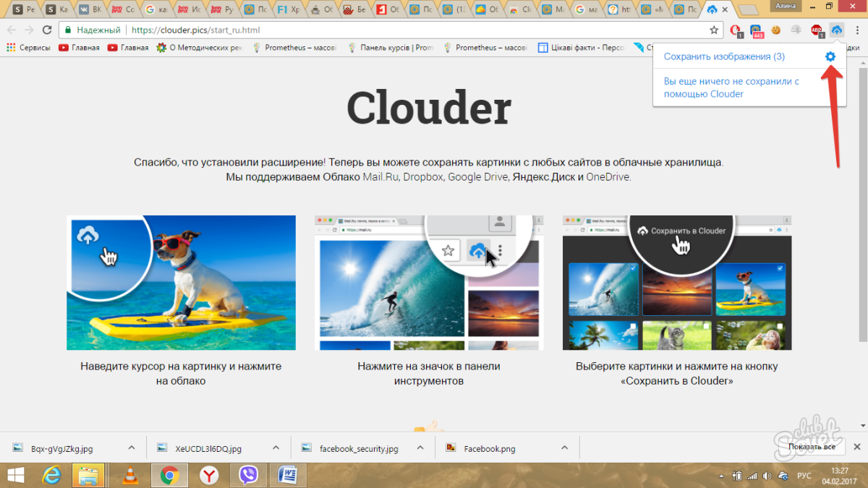The height and width of the screenshot is (488, 868).
Task: Bookmark this page with the star icon
Action: pos(714,30)
